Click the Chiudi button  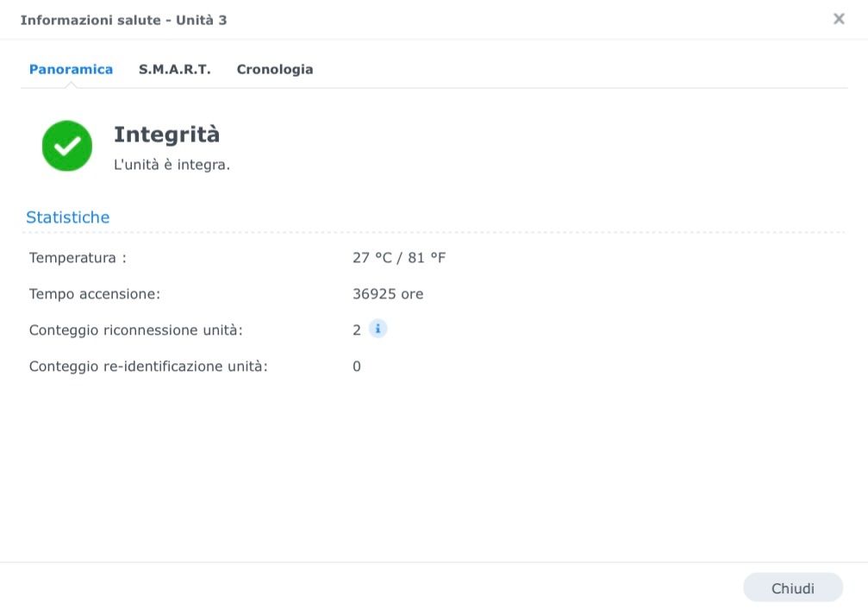click(793, 588)
